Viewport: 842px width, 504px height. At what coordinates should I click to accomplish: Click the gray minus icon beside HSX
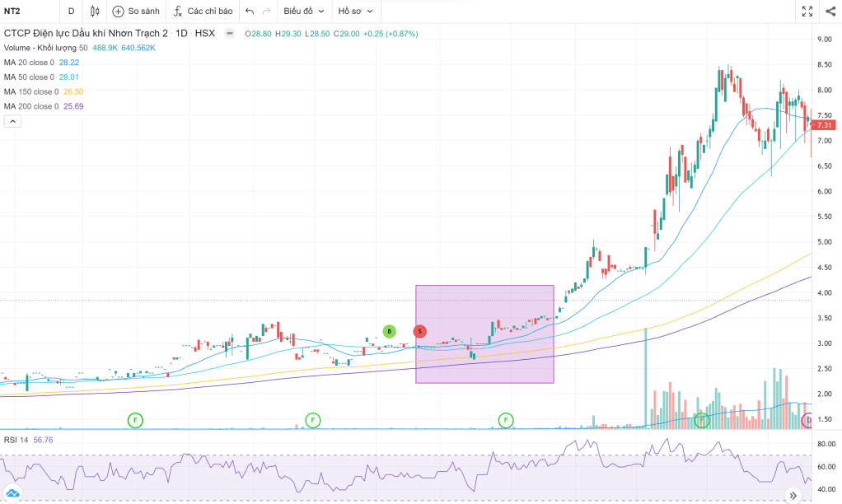pos(229,34)
